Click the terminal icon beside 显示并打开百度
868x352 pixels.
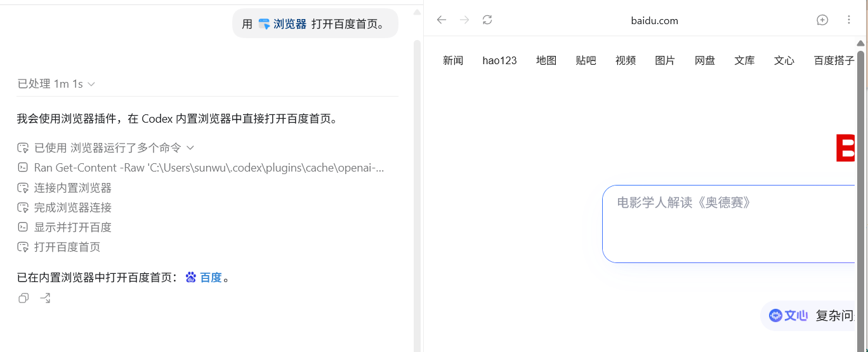coord(23,227)
